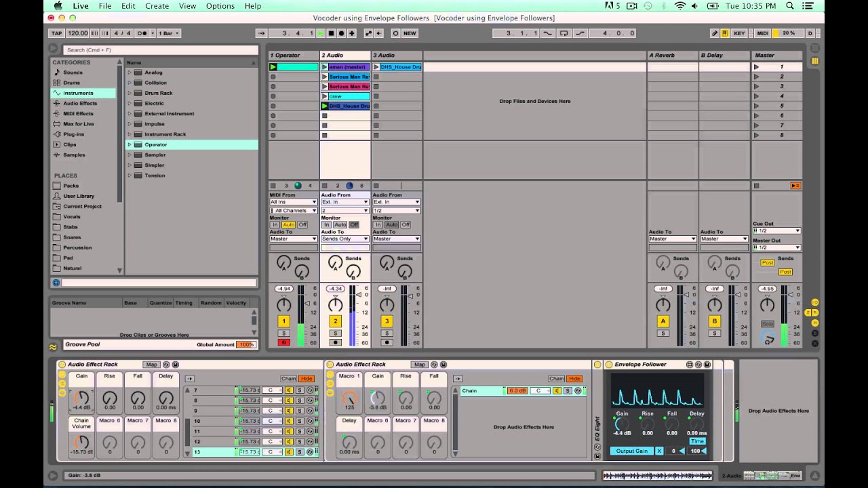868x488 pixels.
Task: Open User Library in Places
Action: click(79, 196)
